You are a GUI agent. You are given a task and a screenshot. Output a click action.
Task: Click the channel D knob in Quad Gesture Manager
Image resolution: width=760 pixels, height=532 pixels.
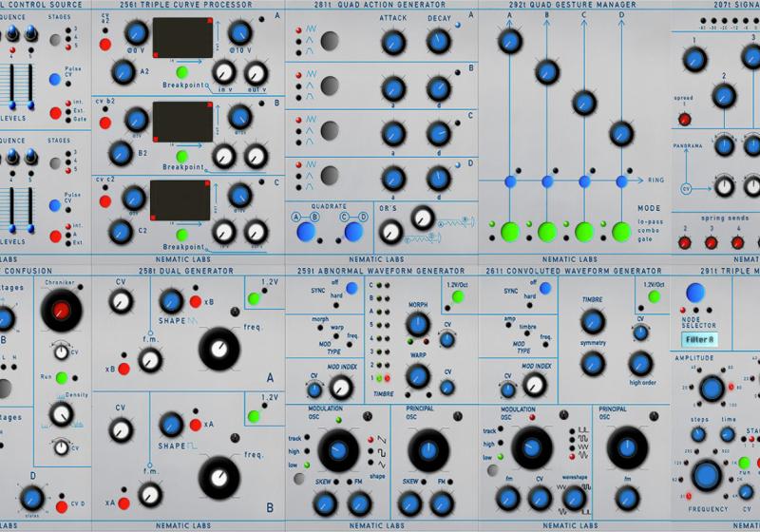[x=621, y=134]
